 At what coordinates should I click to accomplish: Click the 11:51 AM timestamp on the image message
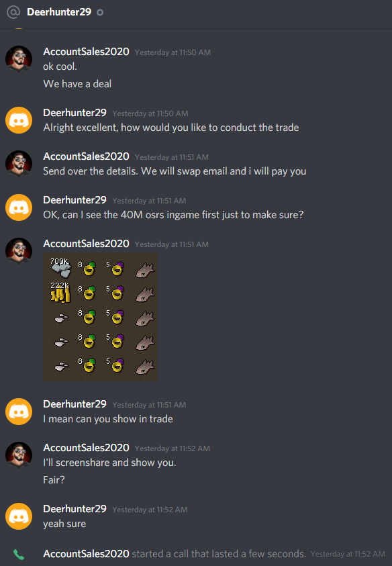[x=172, y=244]
